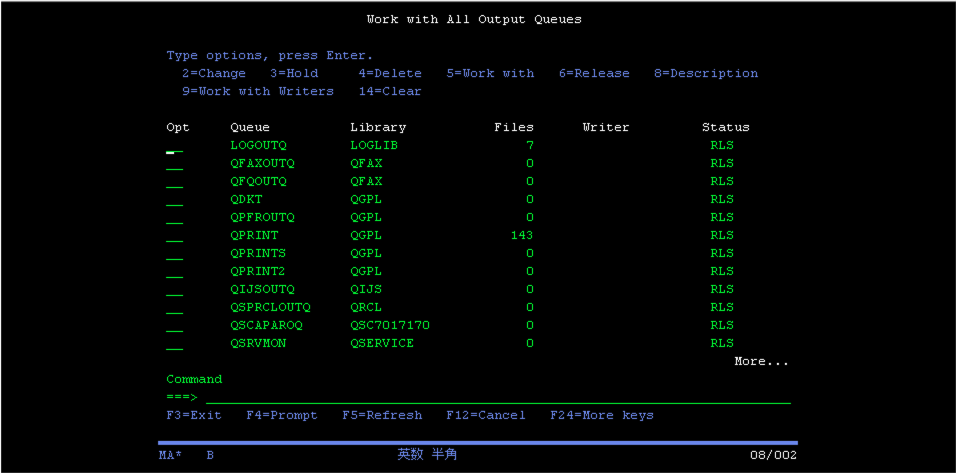Click F4=Prompt function key label
Viewport: 956px width, 473px height.
point(282,415)
